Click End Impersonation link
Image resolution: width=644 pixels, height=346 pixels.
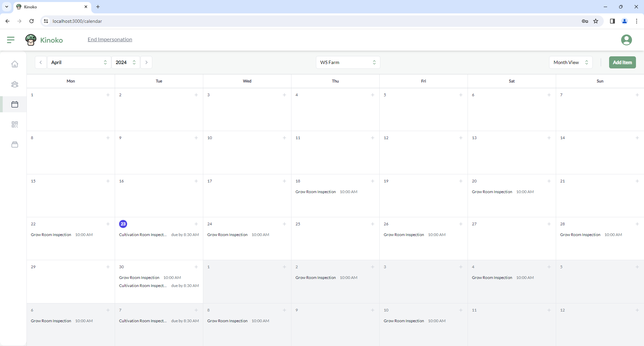(x=110, y=40)
